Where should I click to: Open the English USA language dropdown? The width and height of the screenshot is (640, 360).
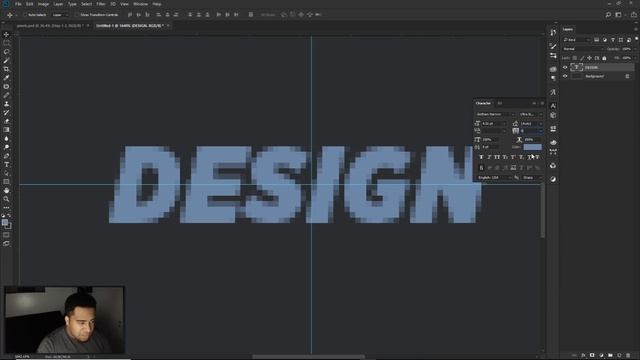coord(495,178)
